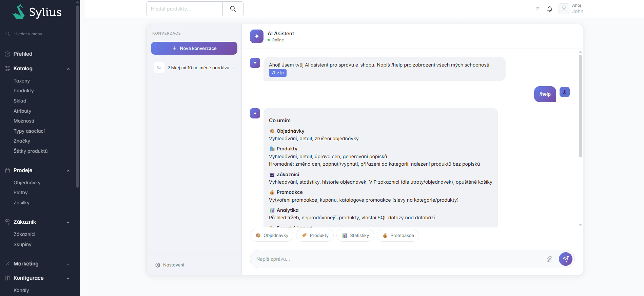Screen dimensions: 644x296
Task: Open Nastavení of the chat panel
Action: (x=170, y=265)
